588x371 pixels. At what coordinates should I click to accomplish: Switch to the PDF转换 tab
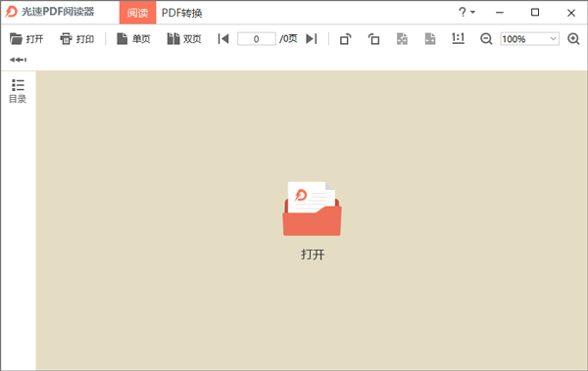click(182, 13)
